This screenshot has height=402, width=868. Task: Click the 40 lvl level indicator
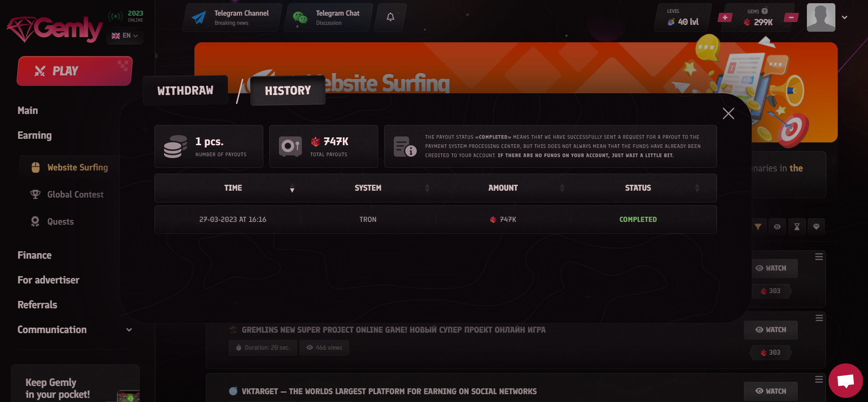[683, 17]
